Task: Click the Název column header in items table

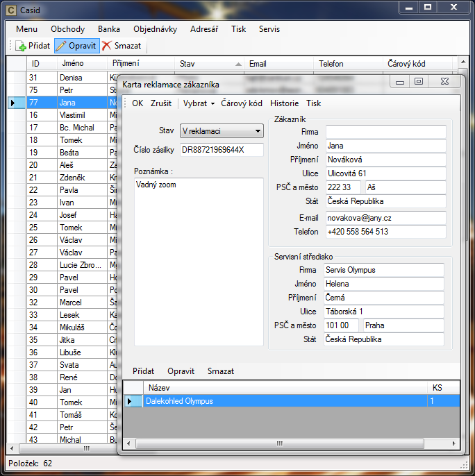Action: pyautogui.click(x=285, y=388)
